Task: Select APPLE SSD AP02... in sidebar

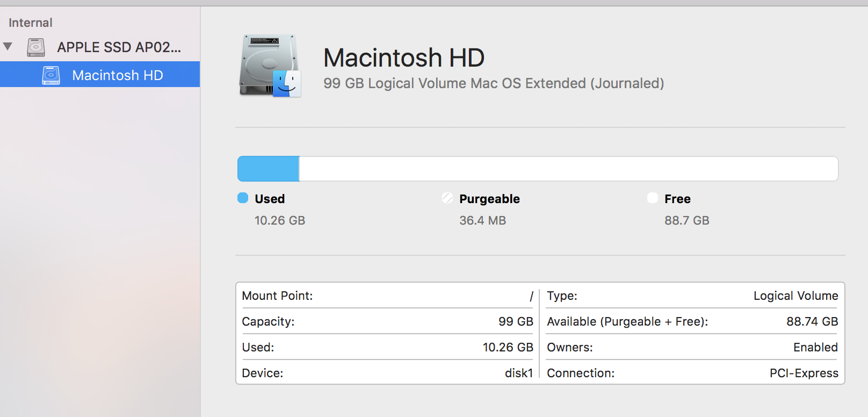Action: [x=119, y=47]
